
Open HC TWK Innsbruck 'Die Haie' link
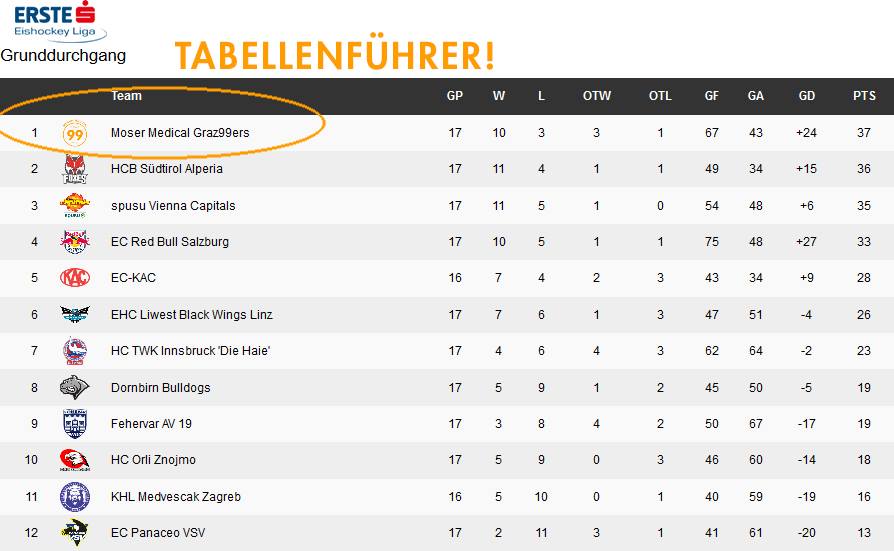click(190, 351)
